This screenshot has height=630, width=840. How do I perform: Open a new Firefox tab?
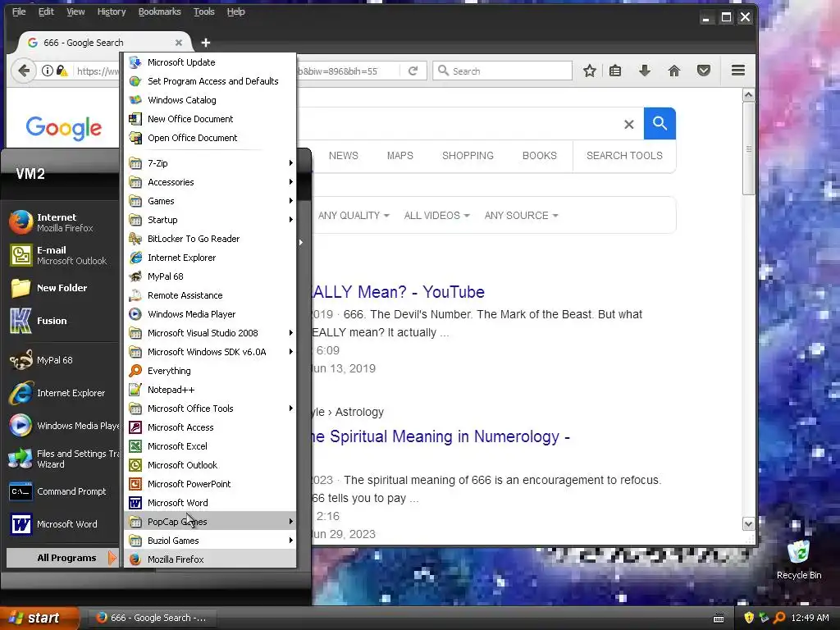pos(206,43)
